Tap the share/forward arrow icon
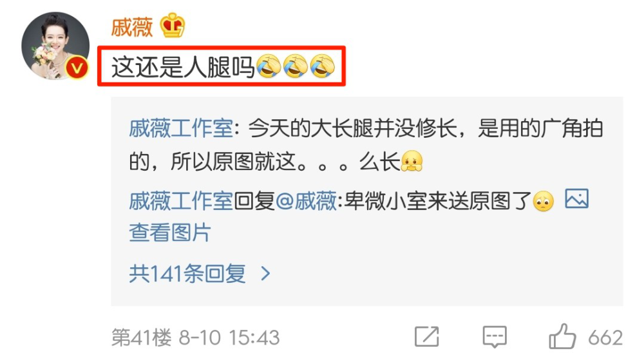644x364 pixels. pos(427,337)
